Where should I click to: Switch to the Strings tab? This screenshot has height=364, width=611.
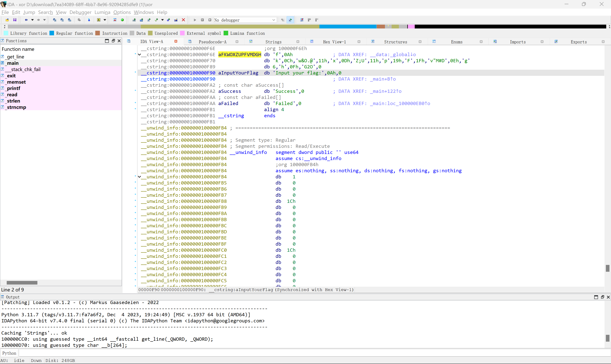tap(273, 42)
